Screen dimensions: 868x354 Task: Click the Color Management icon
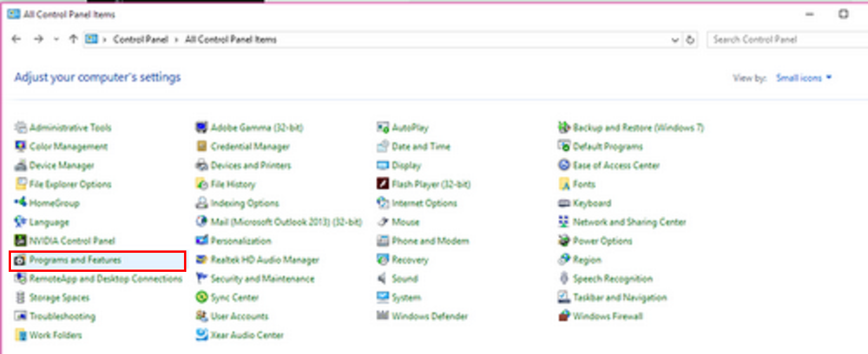21,146
